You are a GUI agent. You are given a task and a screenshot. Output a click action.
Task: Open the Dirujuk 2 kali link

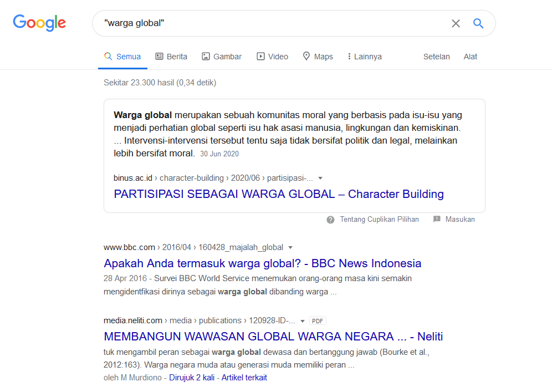click(x=192, y=378)
